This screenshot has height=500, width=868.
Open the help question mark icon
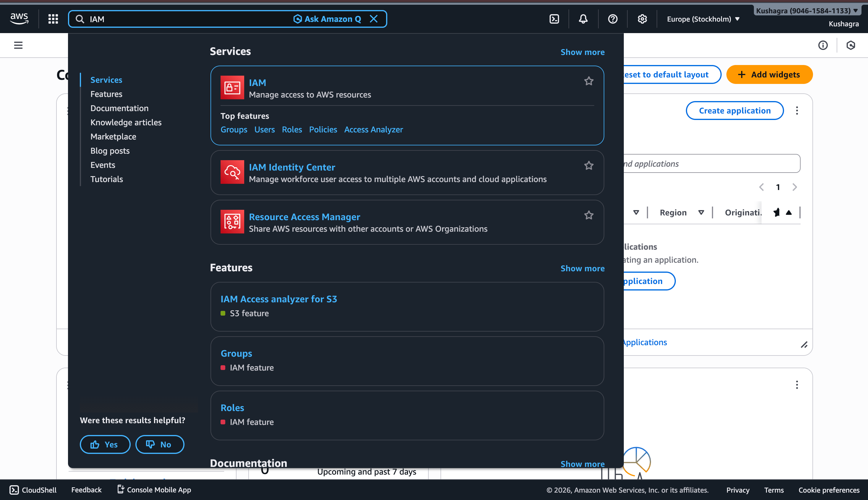pyautogui.click(x=613, y=19)
